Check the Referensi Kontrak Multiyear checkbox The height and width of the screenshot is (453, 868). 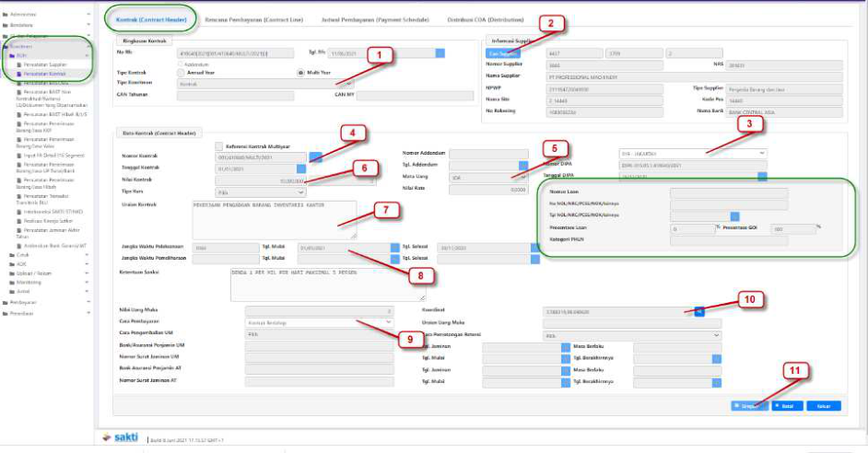[x=218, y=145]
